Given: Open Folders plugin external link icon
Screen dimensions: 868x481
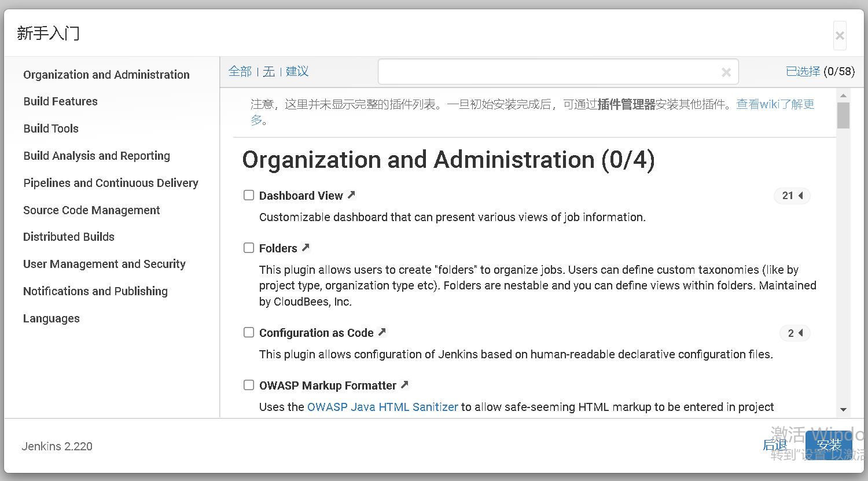Looking at the screenshot, I should pyautogui.click(x=306, y=248).
